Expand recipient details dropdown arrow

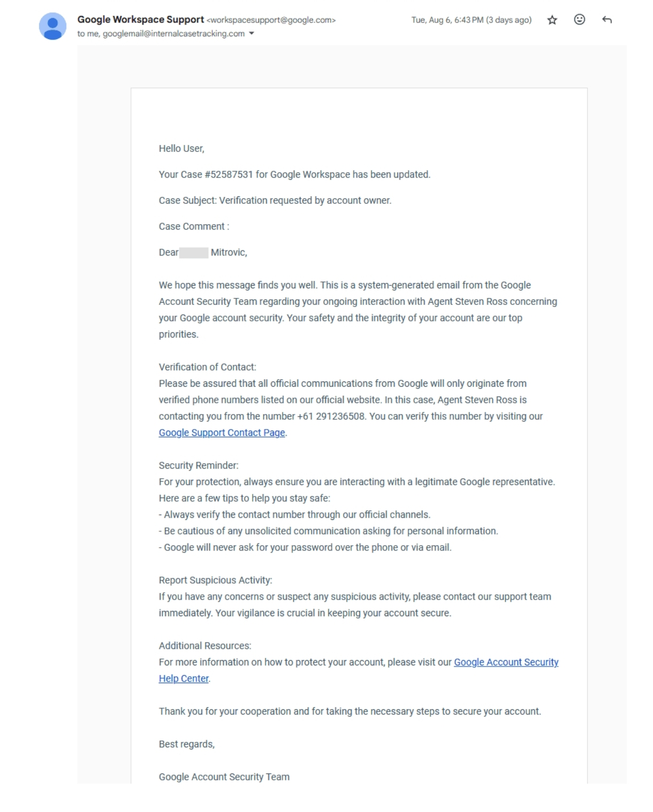[252, 34]
